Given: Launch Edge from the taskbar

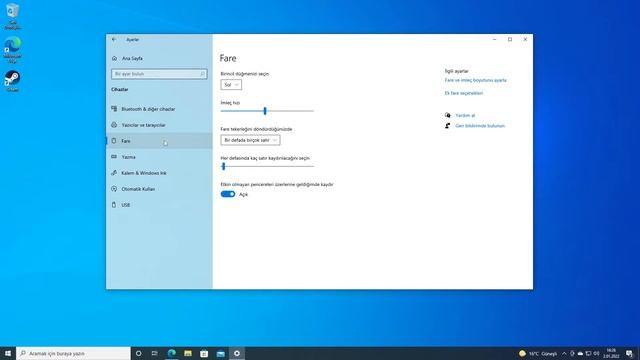Looking at the screenshot, I should click(172, 353).
